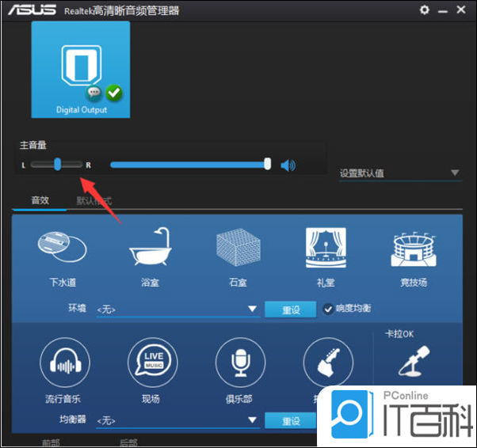Select the 流行音乐 headphones equalizer preset

pos(65,363)
